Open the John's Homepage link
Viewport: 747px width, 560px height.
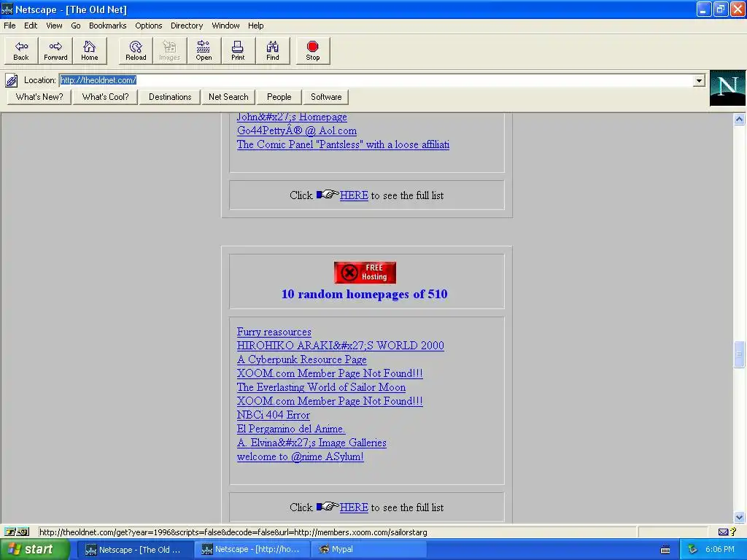coord(292,117)
